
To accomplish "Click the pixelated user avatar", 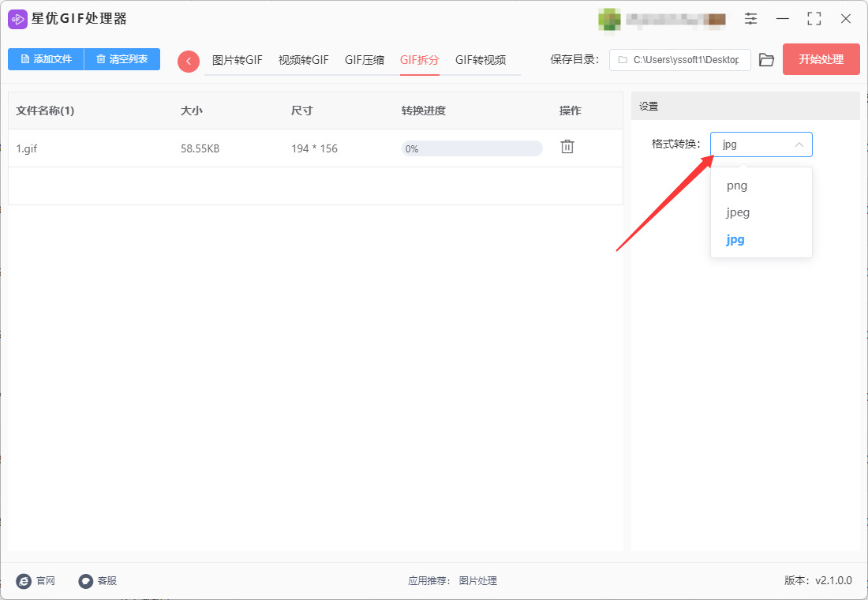I will tap(609, 20).
